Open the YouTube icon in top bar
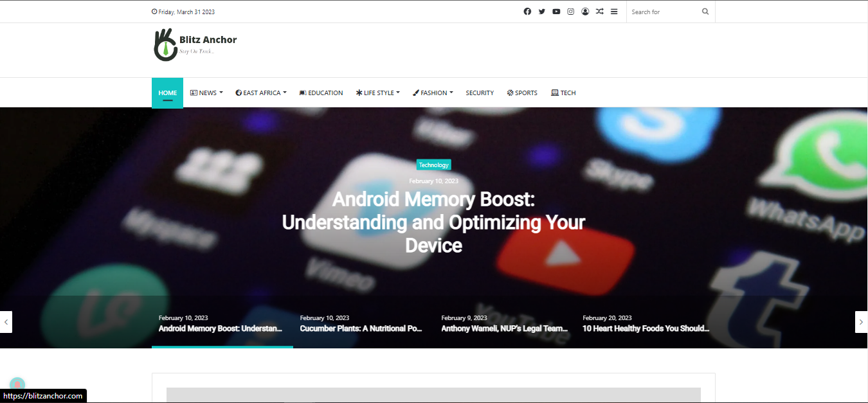The width and height of the screenshot is (868, 403). (x=556, y=12)
